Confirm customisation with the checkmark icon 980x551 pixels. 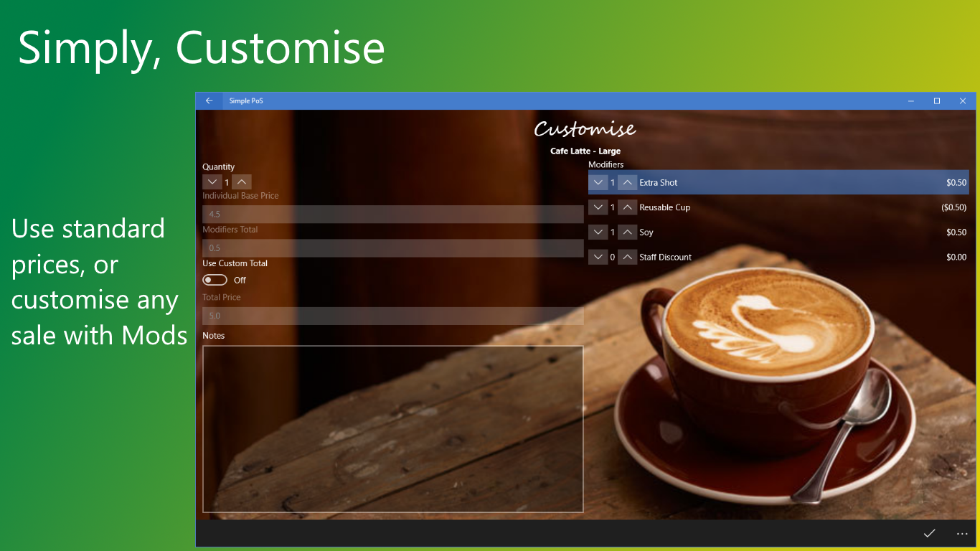pos(930,534)
